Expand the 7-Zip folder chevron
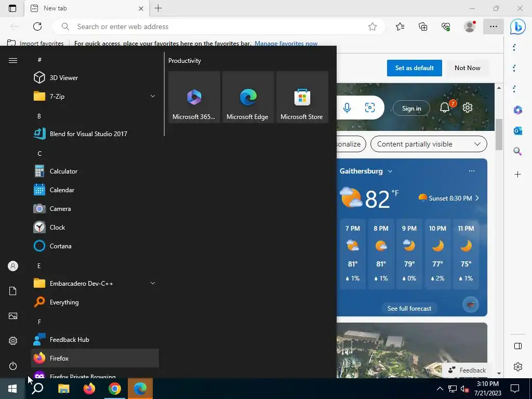This screenshot has width=532, height=399. [153, 96]
